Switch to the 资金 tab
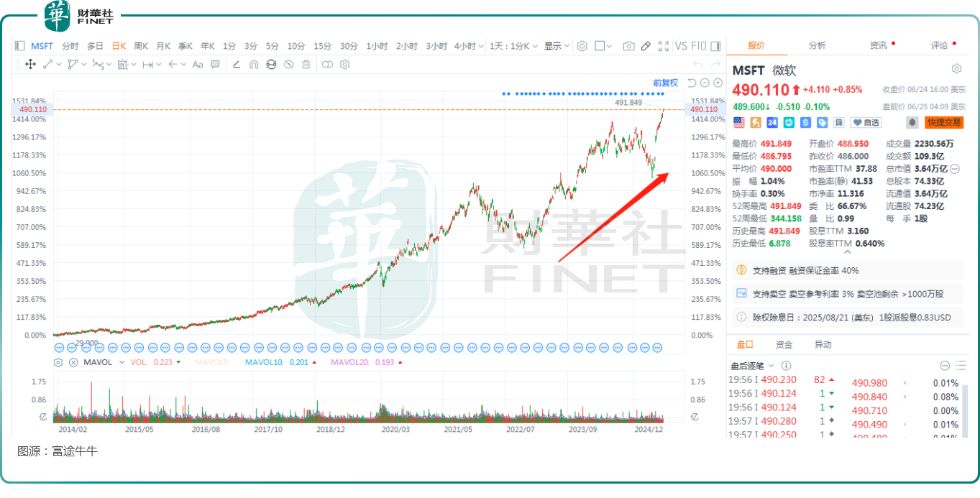 click(x=784, y=344)
